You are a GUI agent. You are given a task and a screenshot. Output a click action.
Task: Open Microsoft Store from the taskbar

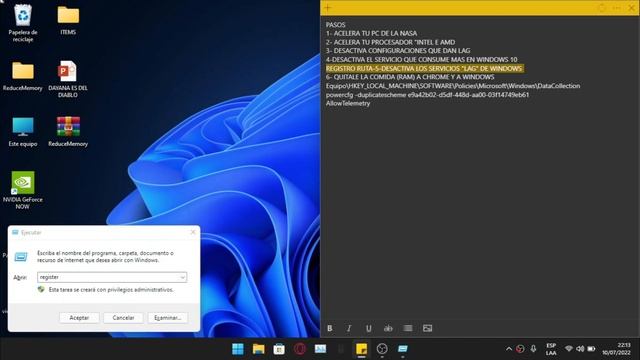click(279, 349)
